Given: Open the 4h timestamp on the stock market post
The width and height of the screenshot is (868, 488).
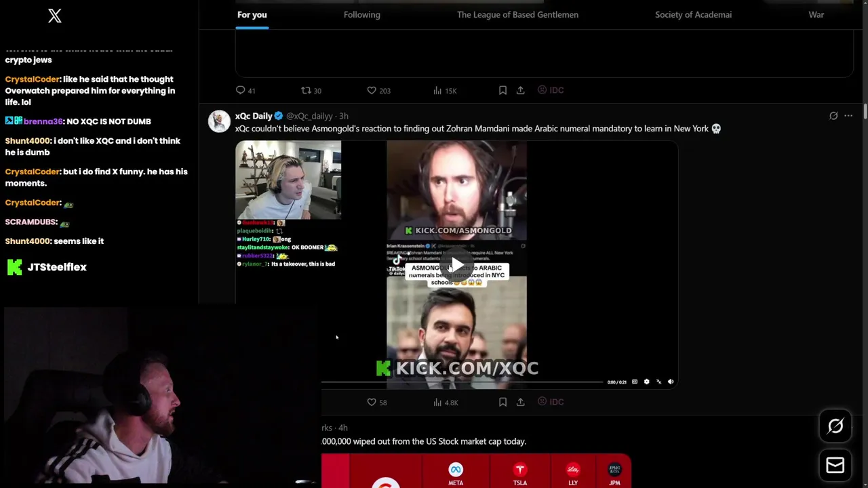Looking at the screenshot, I should [343, 428].
